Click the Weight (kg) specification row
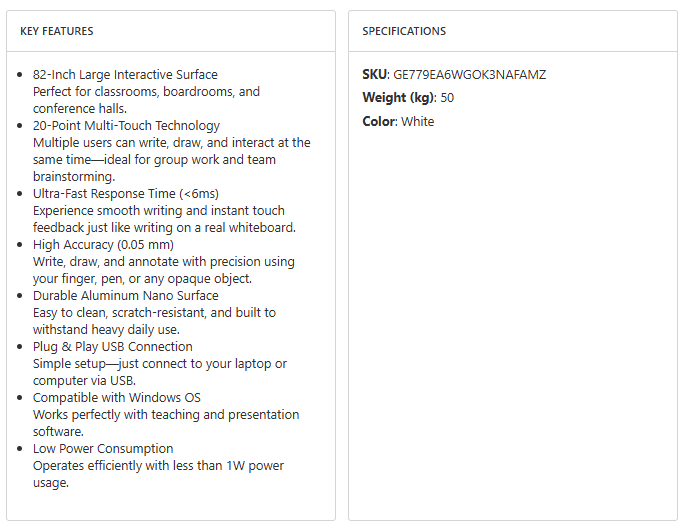Image resolution: width=683 pixels, height=525 pixels. pyautogui.click(x=408, y=98)
